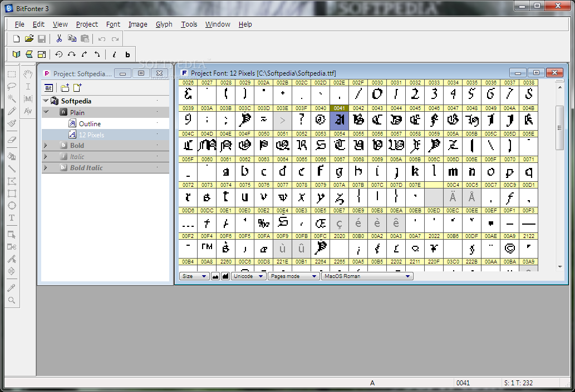Select glyph cell 0061 lowercase a
Screen dimensions: 575x392
pos(226,169)
